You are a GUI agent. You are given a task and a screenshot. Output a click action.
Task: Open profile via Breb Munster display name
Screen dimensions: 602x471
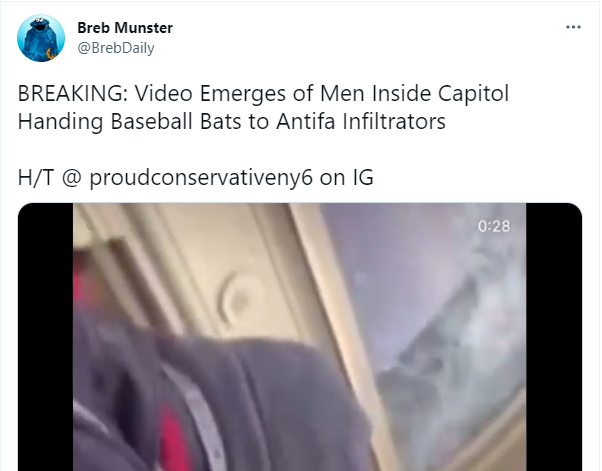point(125,28)
